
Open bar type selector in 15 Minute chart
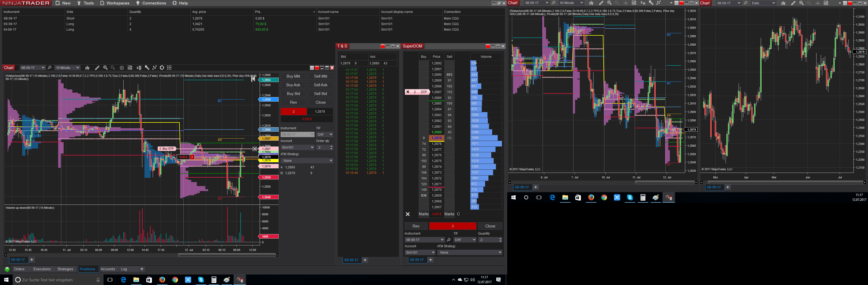[87, 68]
